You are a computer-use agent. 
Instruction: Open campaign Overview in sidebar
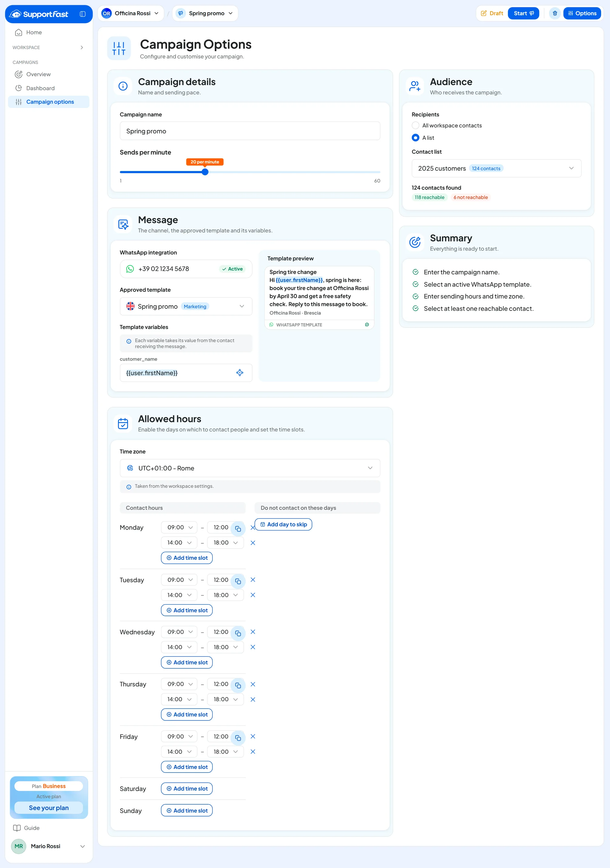[48, 74]
